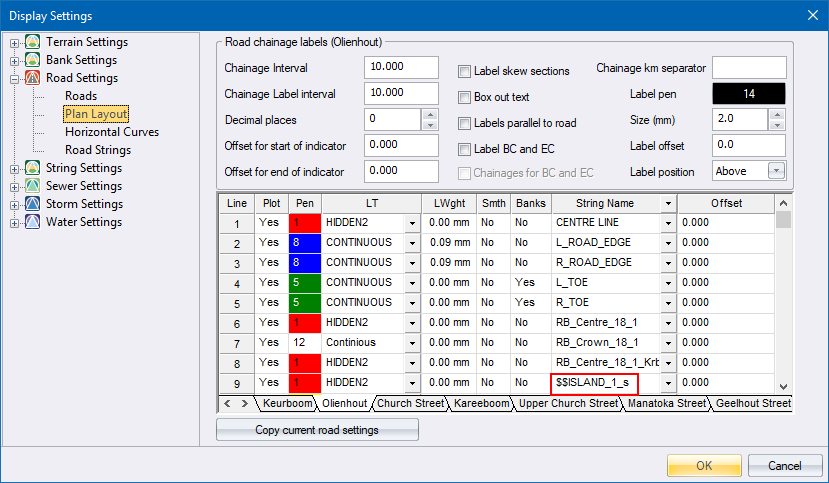Enable Label skew sections checkbox

pos(465,72)
